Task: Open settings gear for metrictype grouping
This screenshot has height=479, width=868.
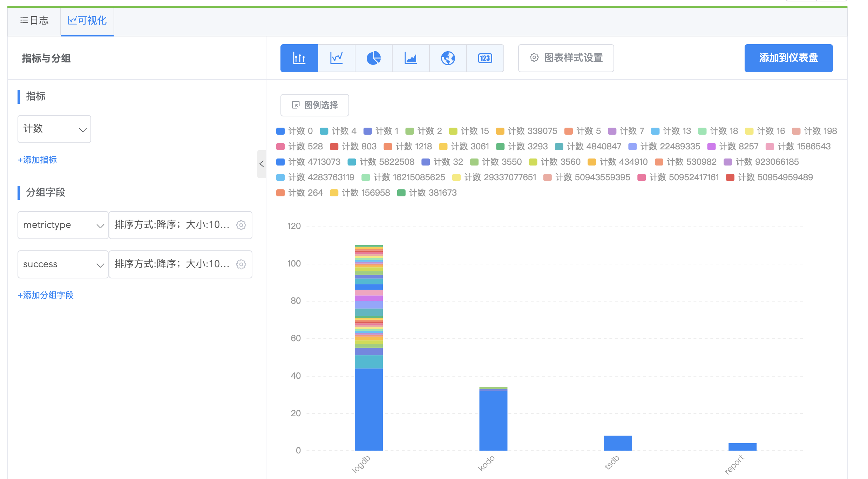Action: (241, 225)
